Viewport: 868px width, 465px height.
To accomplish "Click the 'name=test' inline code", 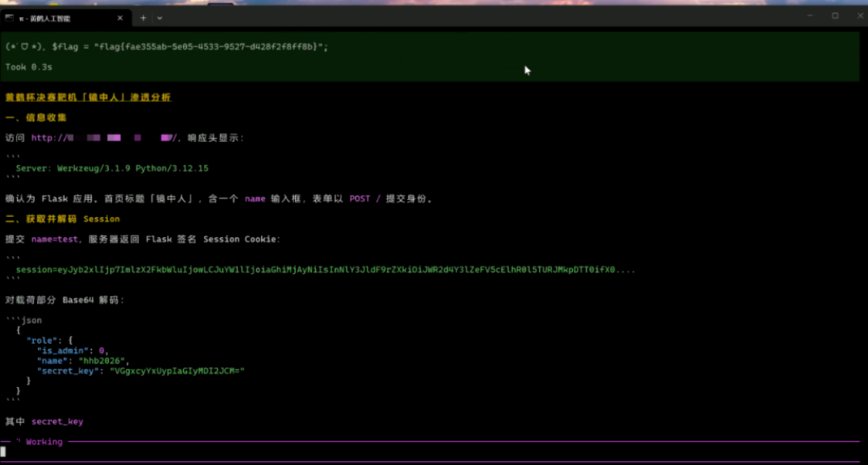I will pyautogui.click(x=54, y=239).
